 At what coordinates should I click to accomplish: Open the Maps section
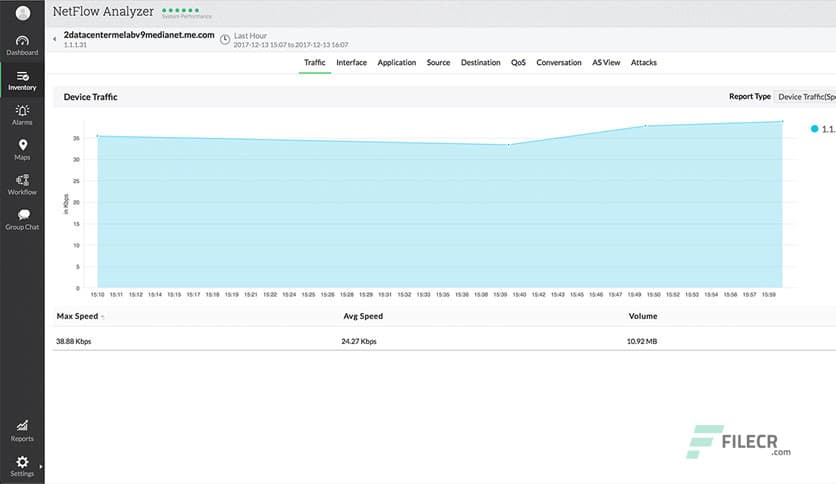click(22, 150)
